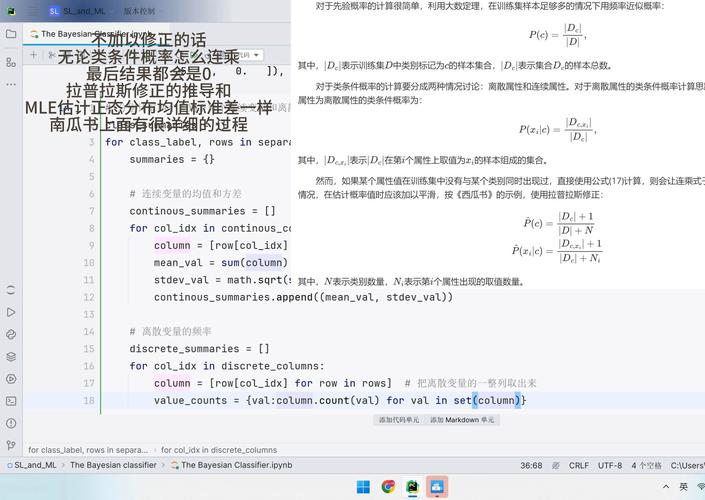
Task: Click the discrete_summaries = [] line
Action: (199, 349)
